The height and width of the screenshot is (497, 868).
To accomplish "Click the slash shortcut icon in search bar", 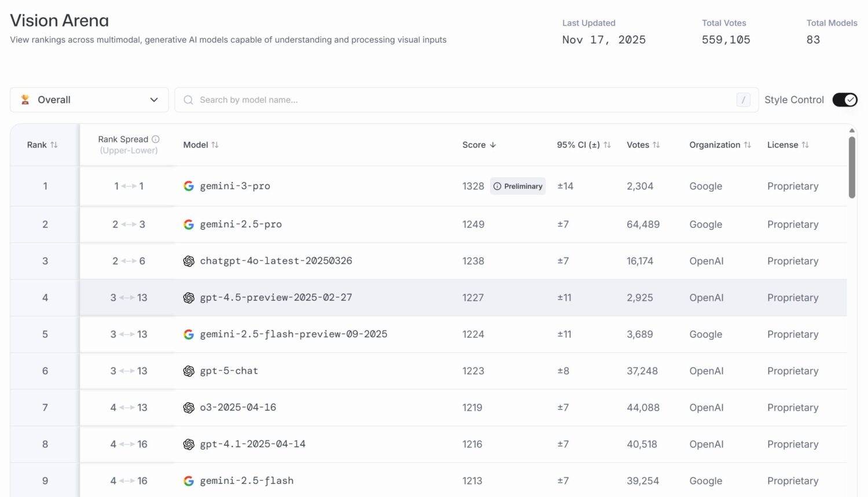I will point(744,100).
